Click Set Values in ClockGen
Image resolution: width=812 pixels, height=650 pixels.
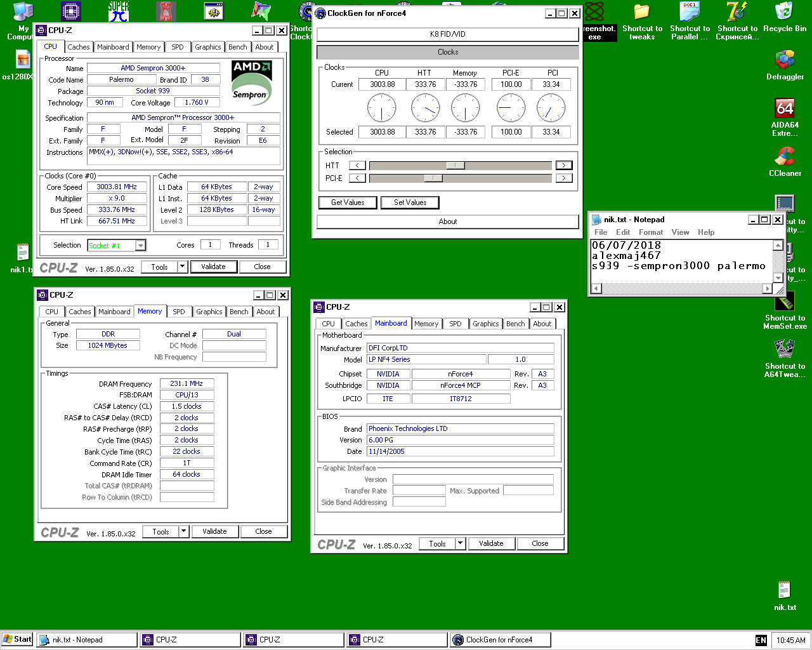click(x=410, y=202)
